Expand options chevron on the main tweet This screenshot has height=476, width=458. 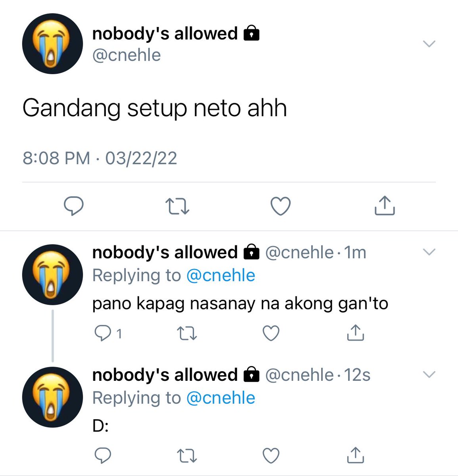429,44
